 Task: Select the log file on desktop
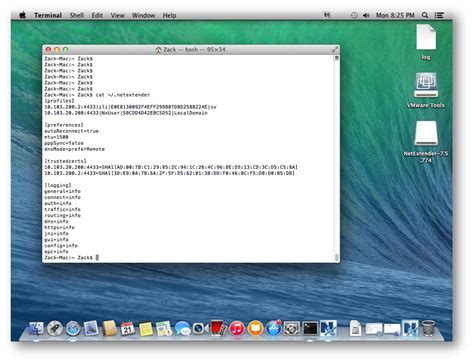426,42
